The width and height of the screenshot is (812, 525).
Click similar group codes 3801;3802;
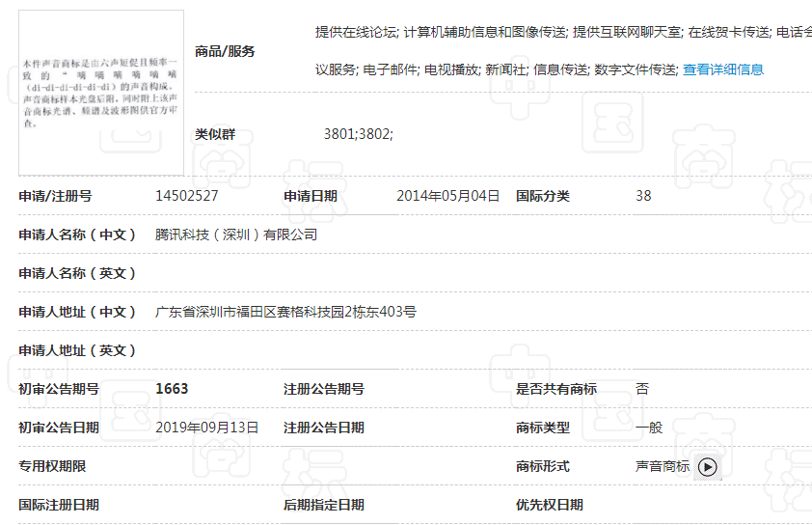click(x=359, y=134)
